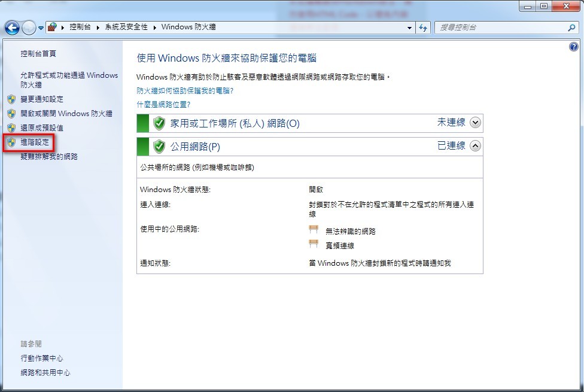Open 行動作業中心 link
Screen dimensions: 584x392
coord(42,358)
